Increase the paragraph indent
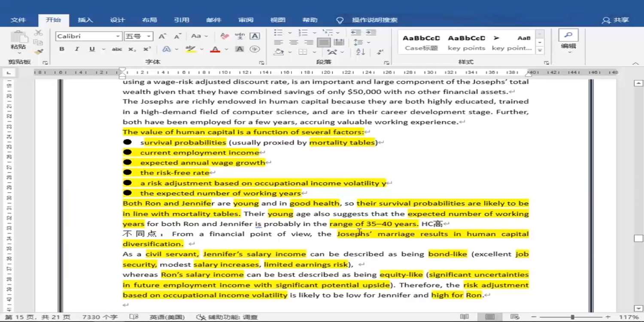Viewport: 644px width, 322px height. pos(371,33)
